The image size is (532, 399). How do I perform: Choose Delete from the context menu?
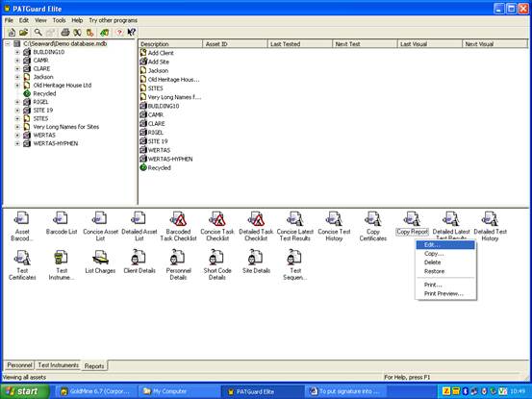click(x=445, y=262)
